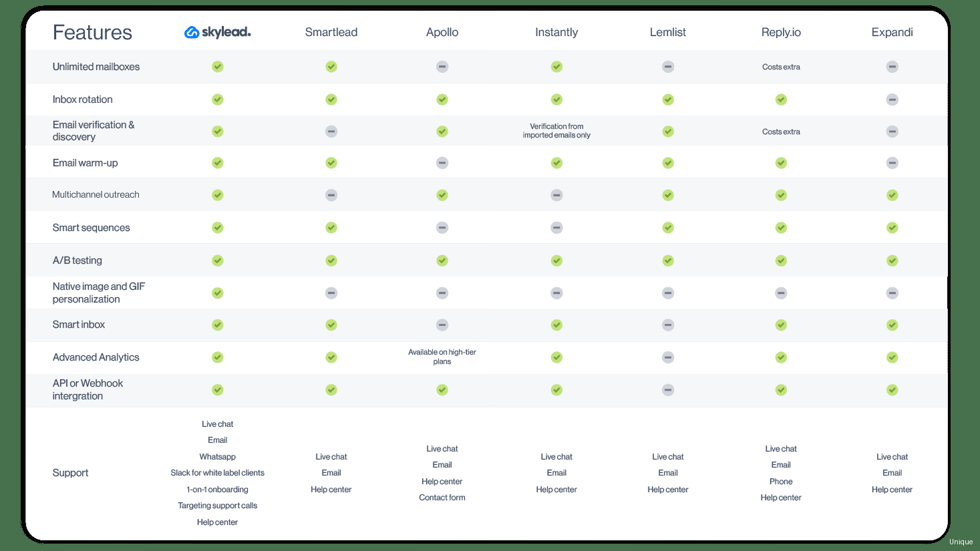Click Lemlist's green check for Email warm-up
Screen dimensions: 980x551
pyautogui.click(x=668, y=163)
